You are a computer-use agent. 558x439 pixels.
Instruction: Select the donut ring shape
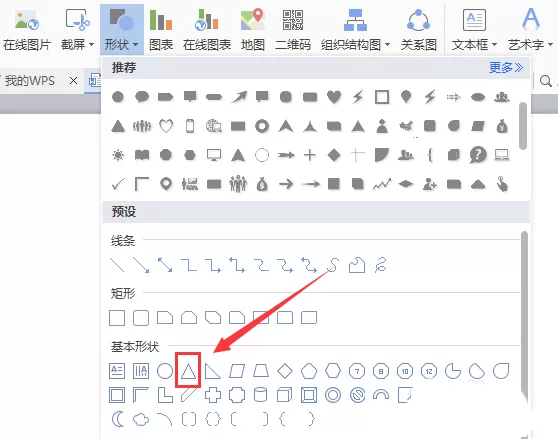click(333, 395)
